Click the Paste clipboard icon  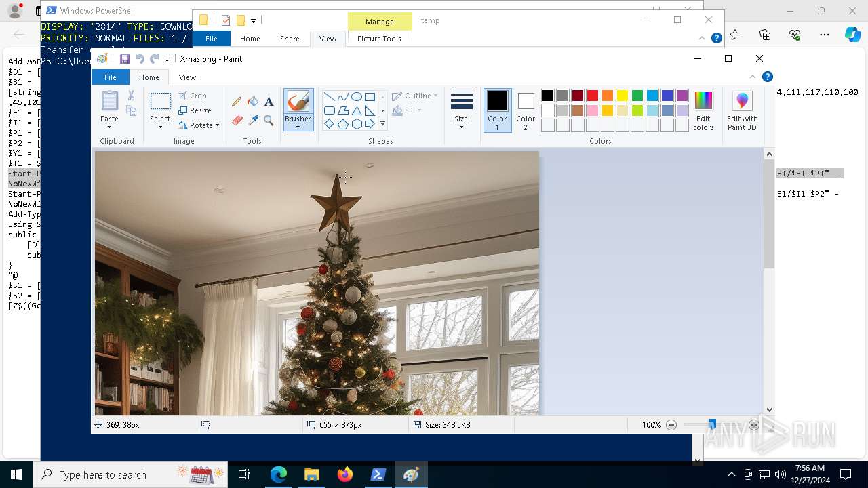109,101
